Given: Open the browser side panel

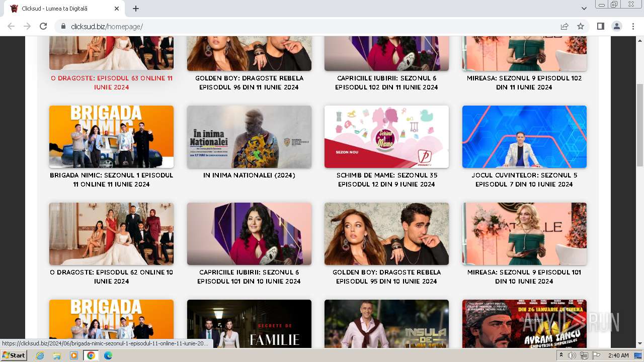Looking at the screenshot, I should [x=600, y=26].
